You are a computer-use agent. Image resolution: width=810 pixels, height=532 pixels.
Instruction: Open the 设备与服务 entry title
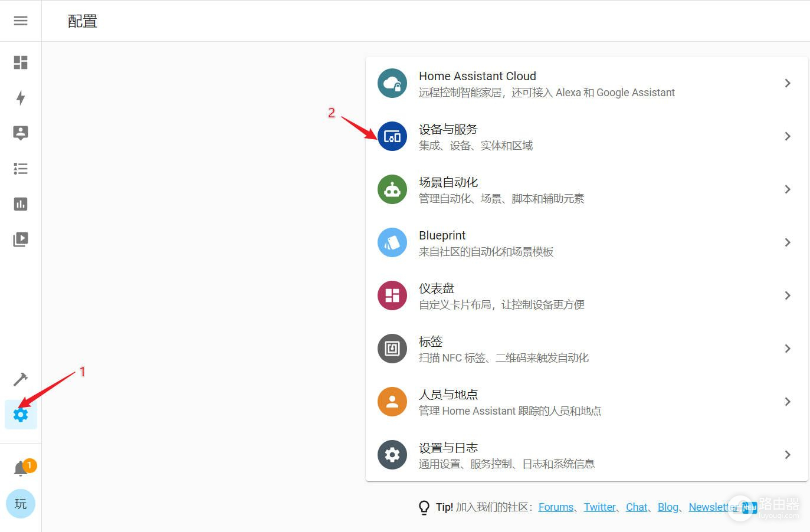click(448, 129)
